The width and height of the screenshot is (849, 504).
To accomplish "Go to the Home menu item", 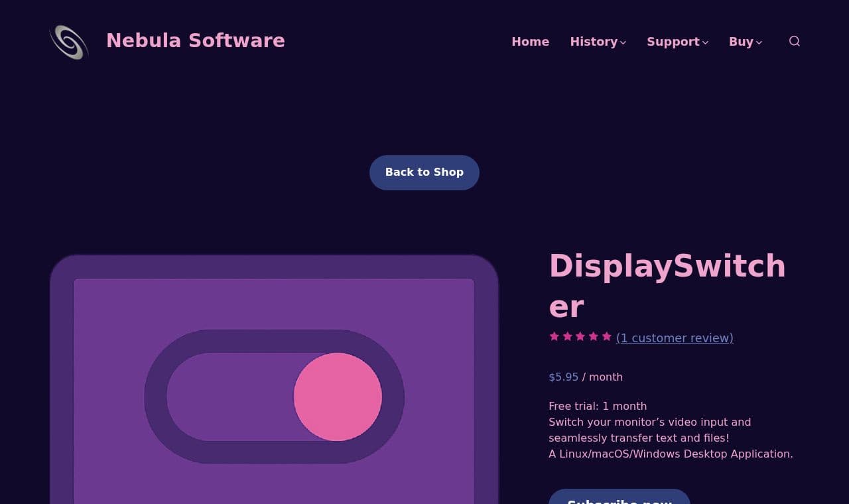I will click(530, 42).
